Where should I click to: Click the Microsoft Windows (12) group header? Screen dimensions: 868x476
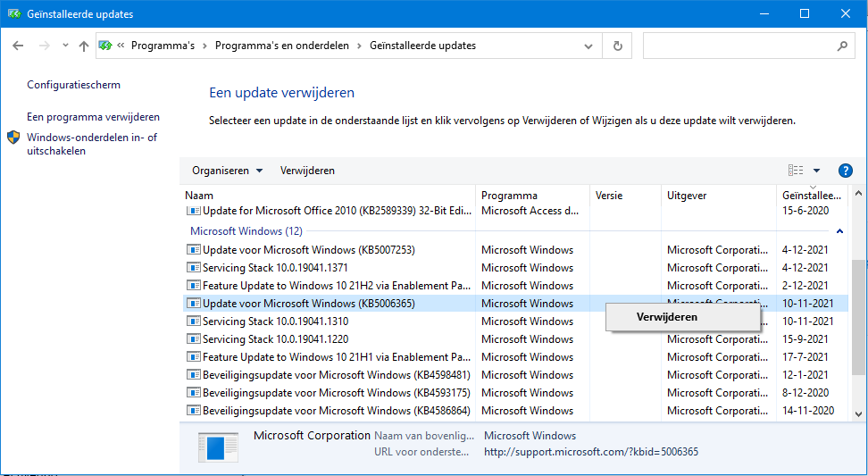246,230
